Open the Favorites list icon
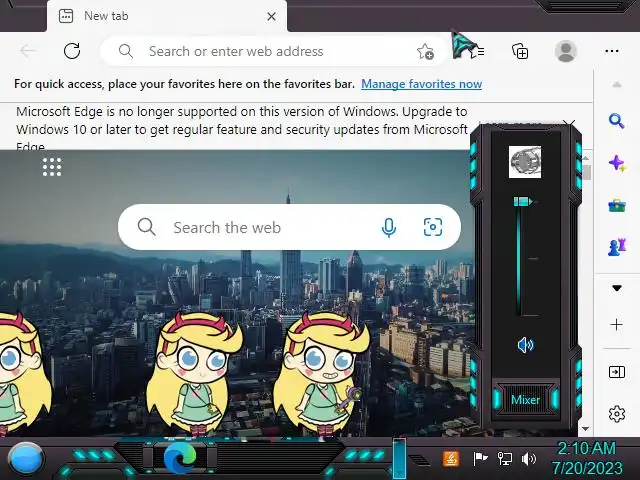640x480 pixels. 478,51
